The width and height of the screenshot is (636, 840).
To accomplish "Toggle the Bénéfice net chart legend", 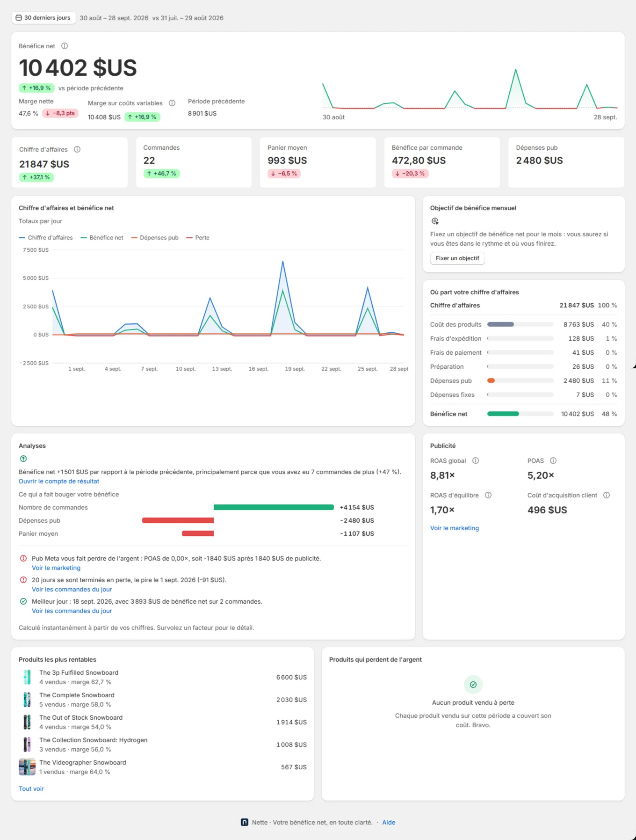I will 102,238.
